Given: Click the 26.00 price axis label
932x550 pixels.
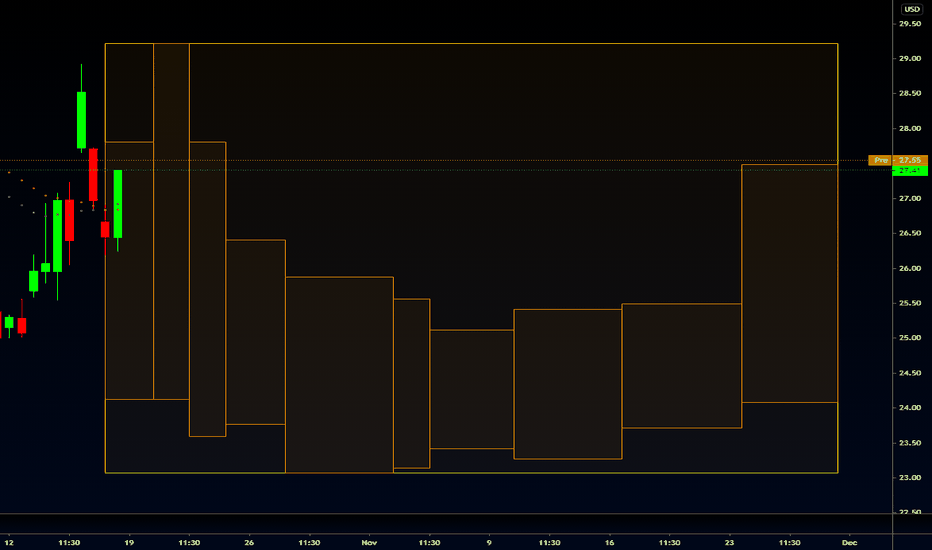Looking at the screenshot, I should [909, 268].
